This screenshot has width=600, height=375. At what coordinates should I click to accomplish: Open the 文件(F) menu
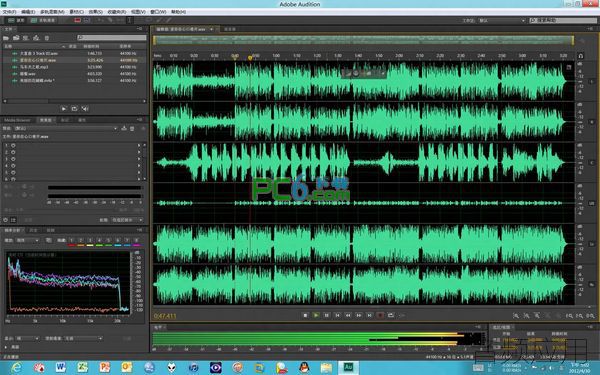coord(9,12)
